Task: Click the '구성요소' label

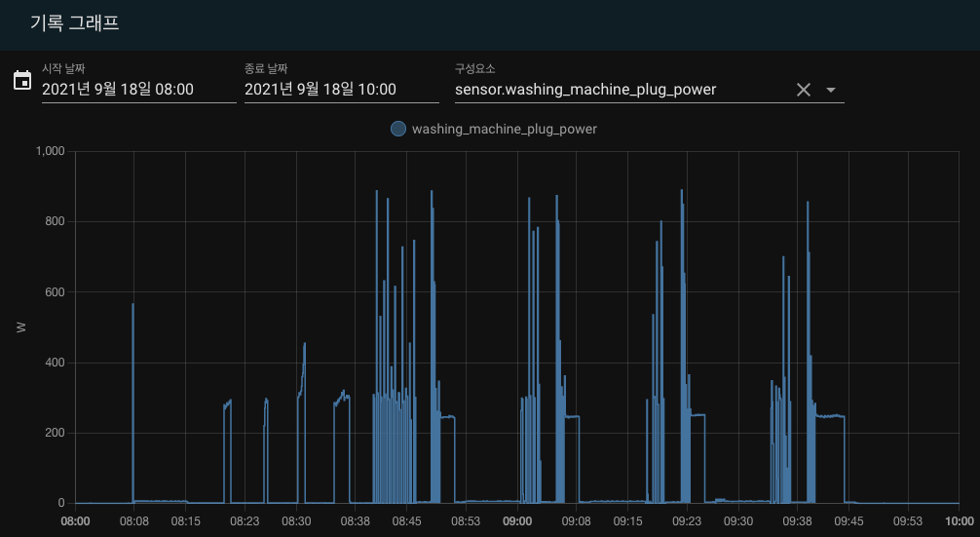Action: click(x=475, y=69)
